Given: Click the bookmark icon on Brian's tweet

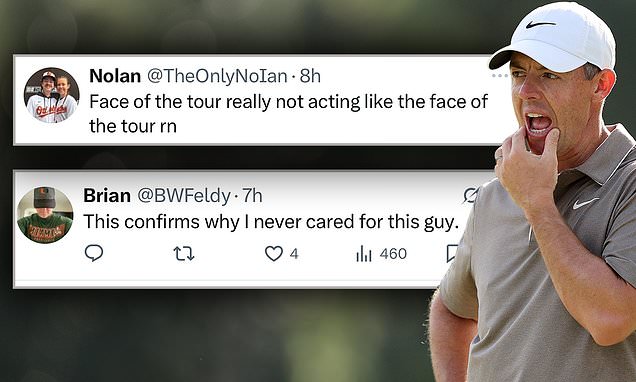Looking at the screenshot, I should (x=451, y=253).
